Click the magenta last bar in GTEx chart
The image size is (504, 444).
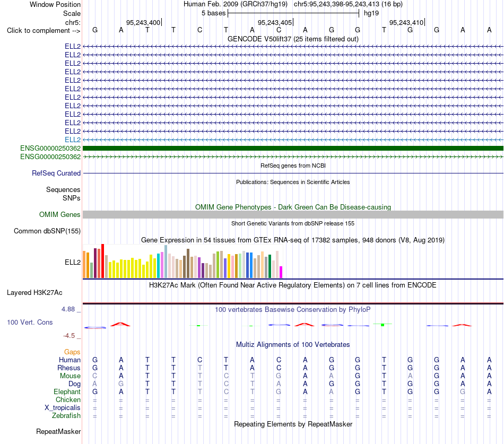281,272
